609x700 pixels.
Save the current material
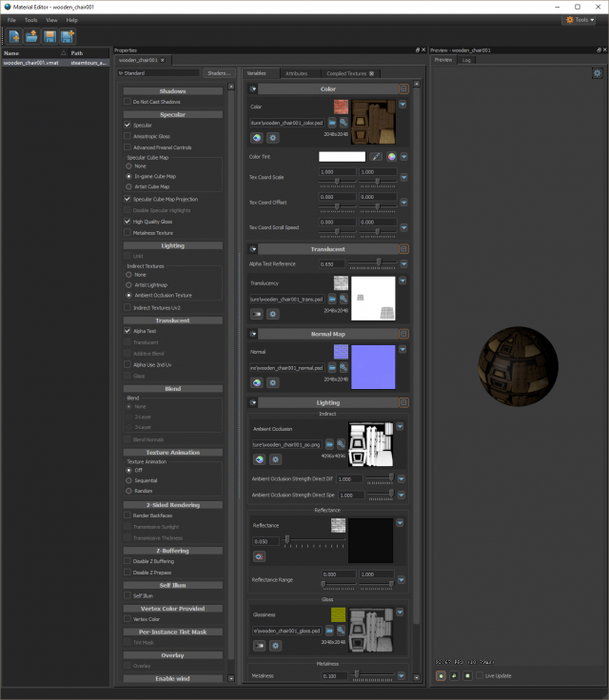point(49,36)
